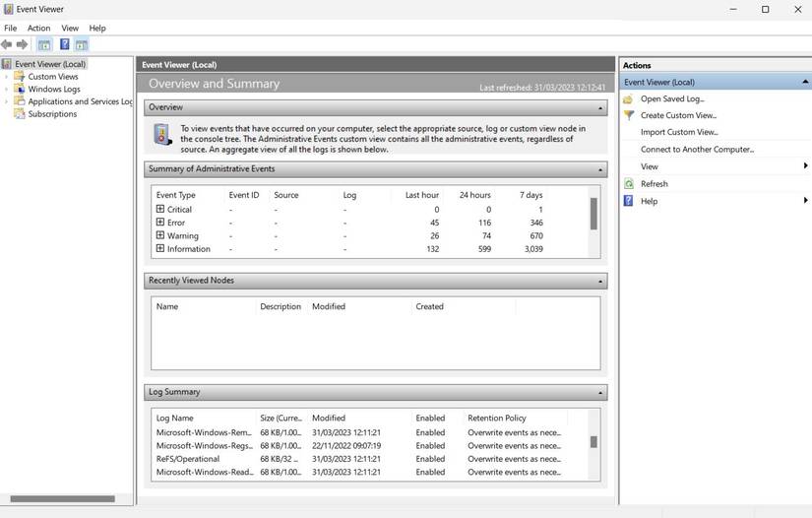Expand the Critical event type row
The image size is (812, 518).
[x=160, y=209]
